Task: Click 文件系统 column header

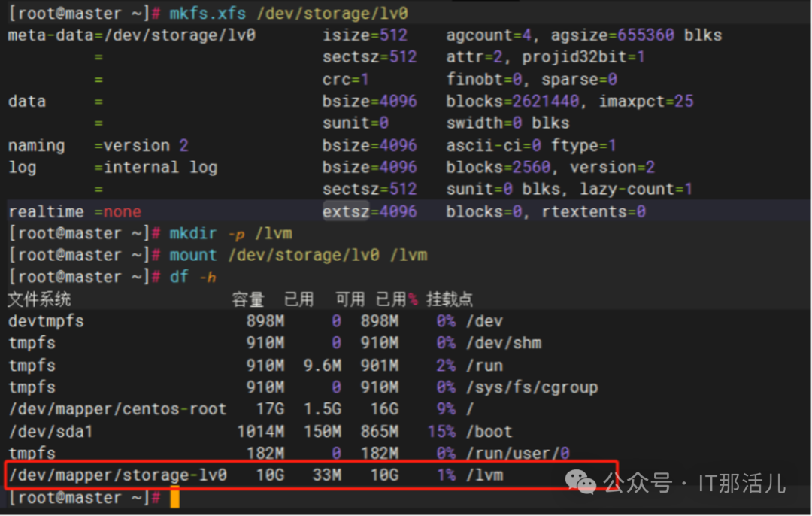Action: click(x=39, y=299)
